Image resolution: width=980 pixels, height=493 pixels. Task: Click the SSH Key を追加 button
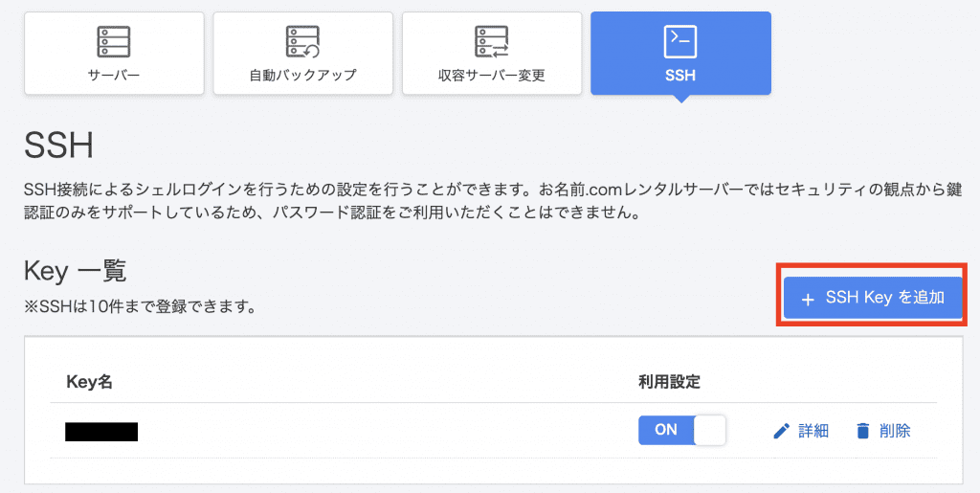pos(873,298)
